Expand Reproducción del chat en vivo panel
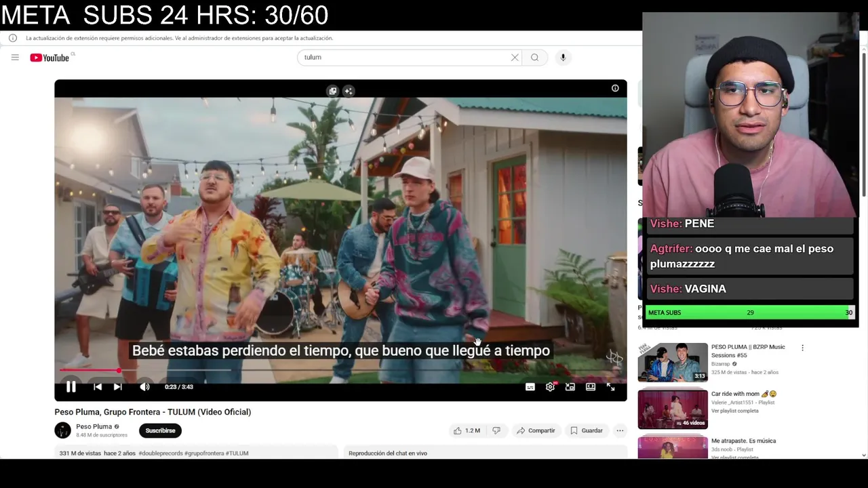Viewport: 868px width, 488px height. click(x=486, y=453)
